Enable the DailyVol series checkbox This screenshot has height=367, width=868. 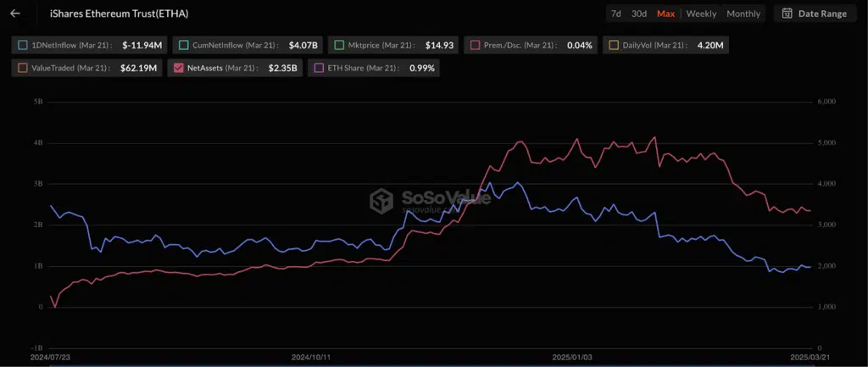tap(613, 46)
